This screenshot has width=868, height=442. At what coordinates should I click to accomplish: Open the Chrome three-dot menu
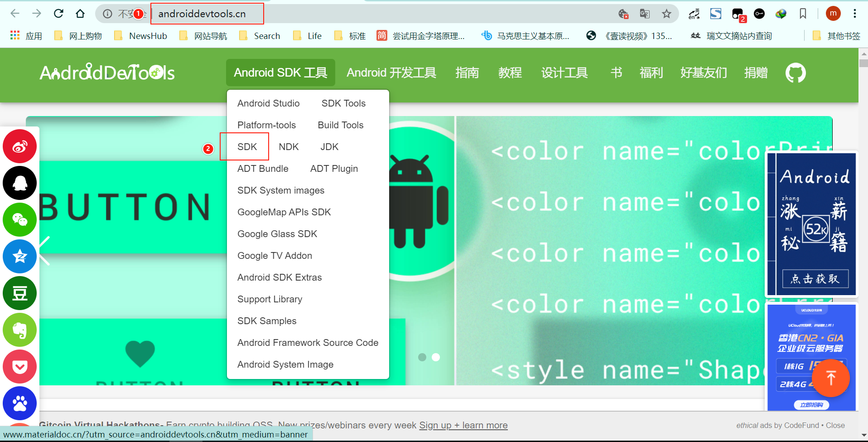855,14
